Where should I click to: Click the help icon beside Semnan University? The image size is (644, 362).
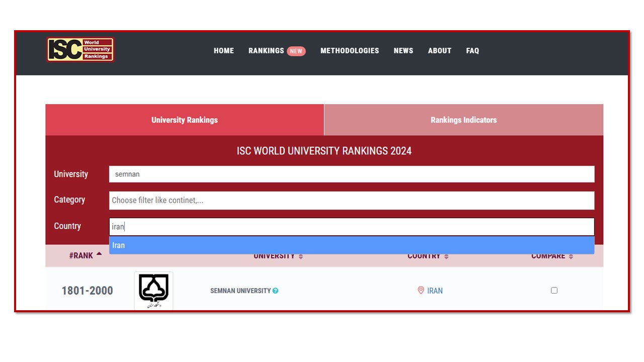tap(275, 291)
